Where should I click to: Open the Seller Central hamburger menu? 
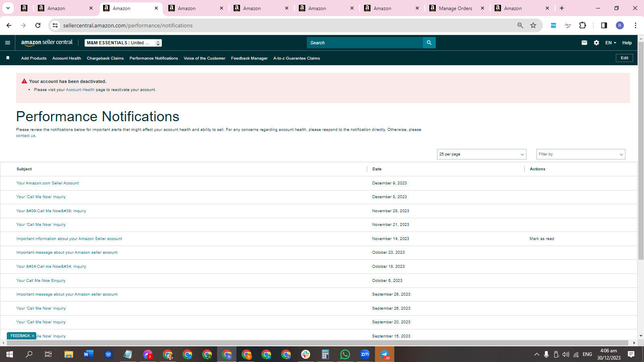tap(8, 43)
